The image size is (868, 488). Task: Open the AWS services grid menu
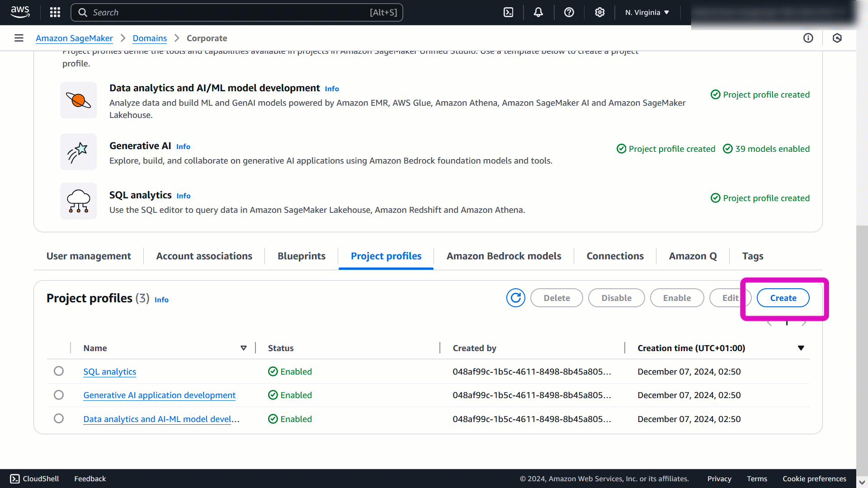click(x=55, y=12)
